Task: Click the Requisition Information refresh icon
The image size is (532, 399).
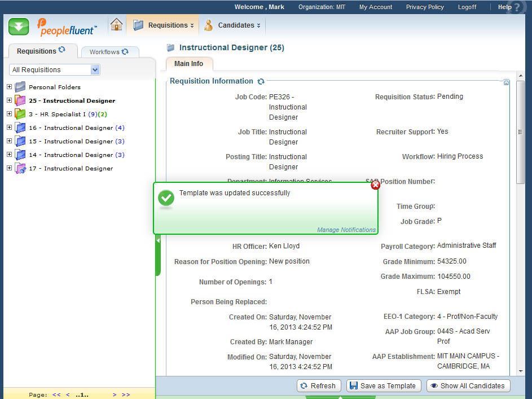Action: [261, 81]
